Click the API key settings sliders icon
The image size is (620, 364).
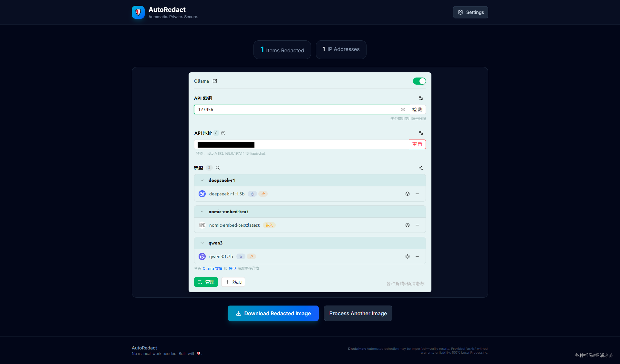tap(421, 98)
